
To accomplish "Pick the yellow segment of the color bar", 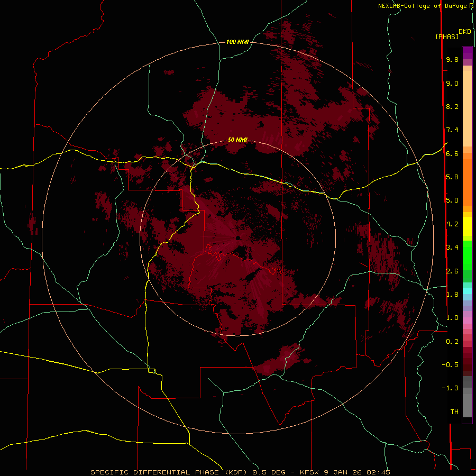I will point(467,226).
